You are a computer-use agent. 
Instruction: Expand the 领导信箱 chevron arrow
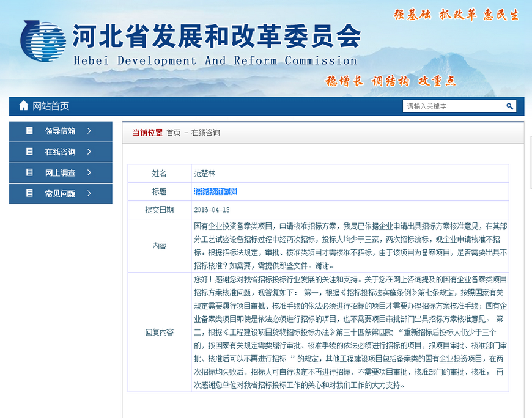89,131
